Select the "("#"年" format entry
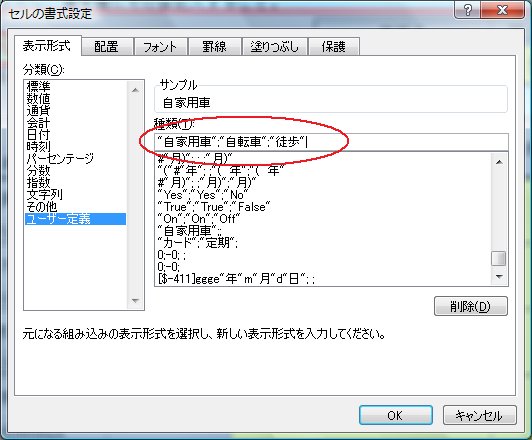532x440 pixels. coord(323,170)
